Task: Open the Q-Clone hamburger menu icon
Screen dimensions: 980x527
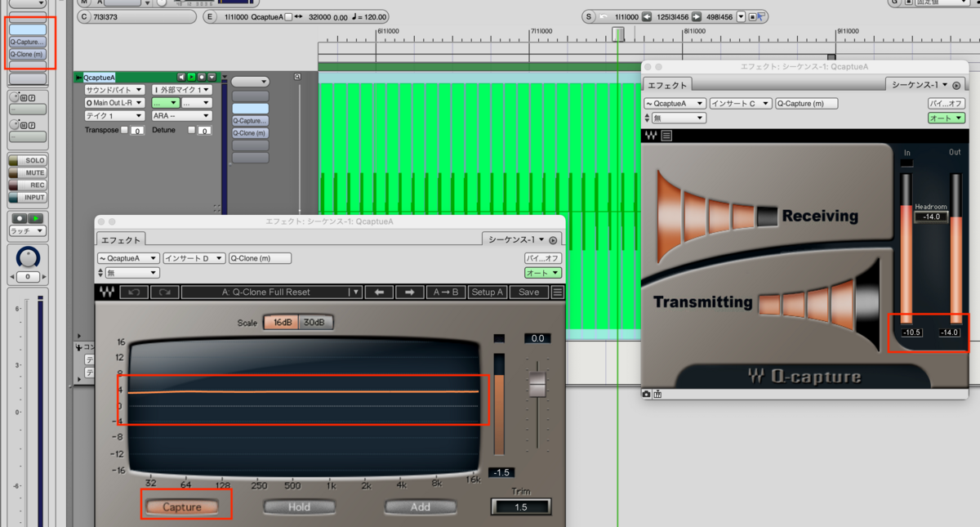Action: click(558, 292)
